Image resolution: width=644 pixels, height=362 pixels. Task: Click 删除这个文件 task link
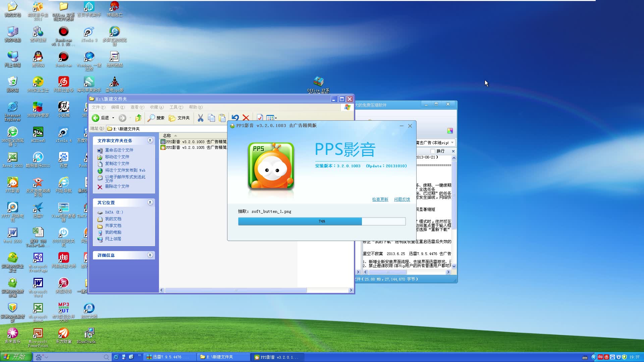(x=117, y=186)
